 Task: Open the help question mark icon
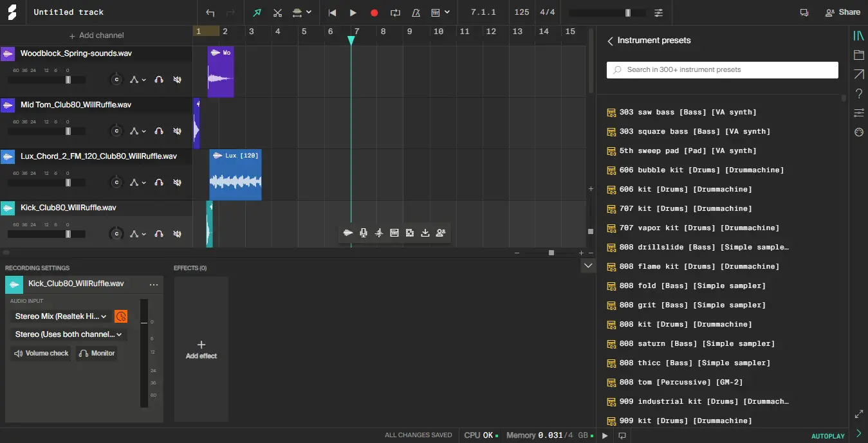click(858, 94)
